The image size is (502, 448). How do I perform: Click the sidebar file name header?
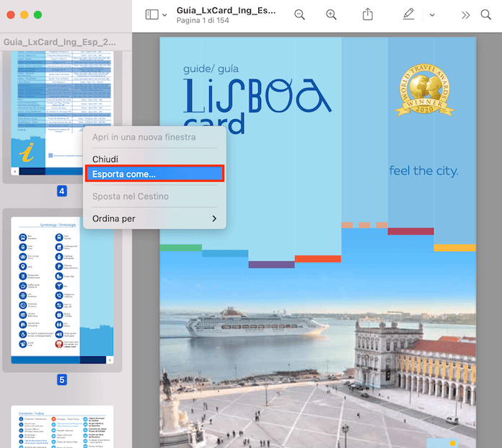[60, 42]
